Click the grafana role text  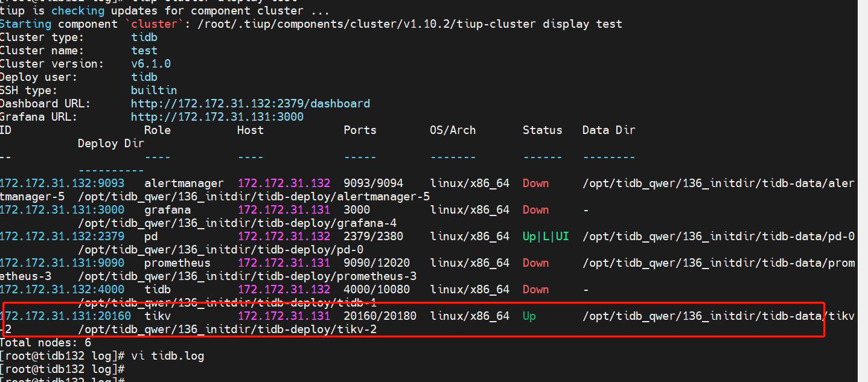[x=167, y=210]
